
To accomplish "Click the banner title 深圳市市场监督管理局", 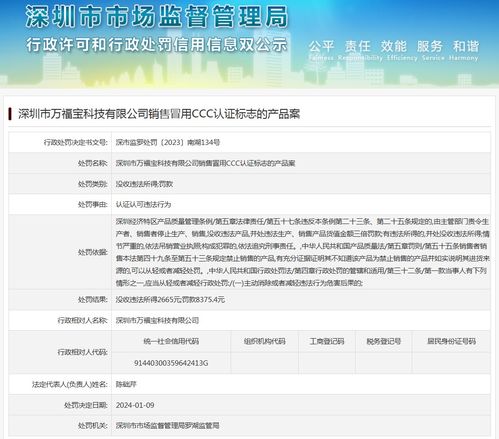I will coord(157,16).
